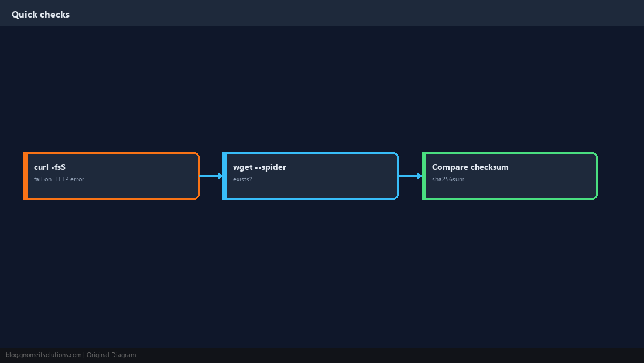This screenshot has width=644, height=363.
Task: Select the 'Compare checksum' node title
Action: [x=470, y=167]
